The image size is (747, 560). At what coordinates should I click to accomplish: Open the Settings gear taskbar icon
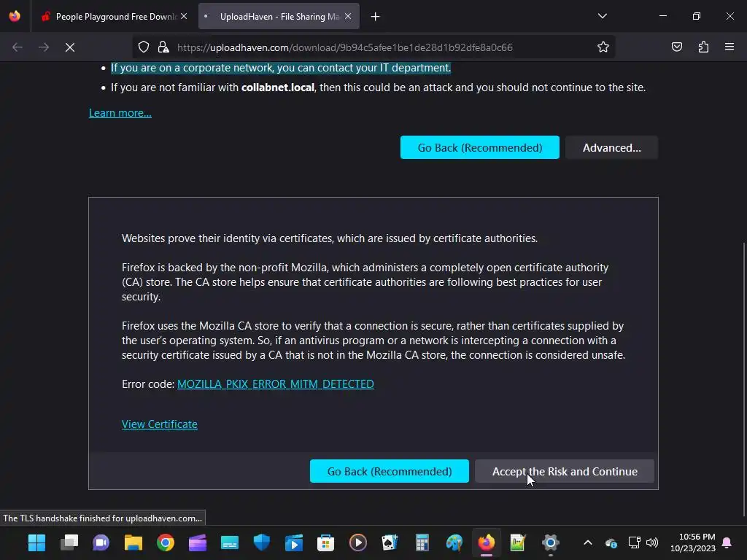[550, 542]
